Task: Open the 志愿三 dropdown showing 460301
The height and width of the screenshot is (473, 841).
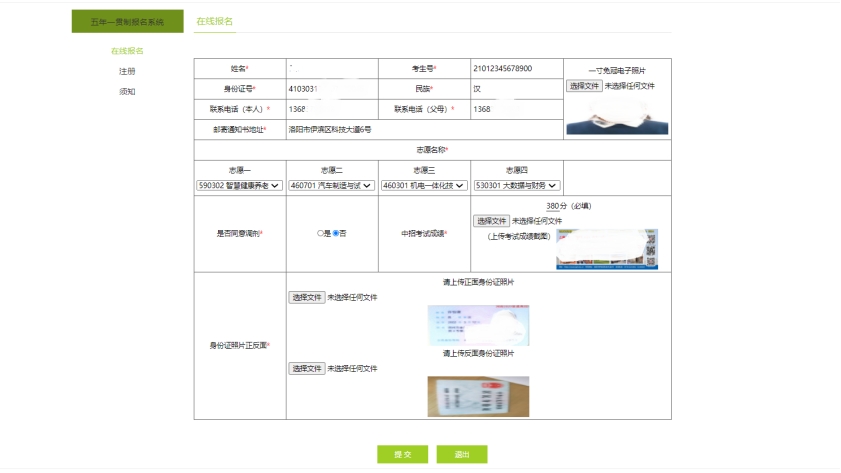Action: coord(424,186)
